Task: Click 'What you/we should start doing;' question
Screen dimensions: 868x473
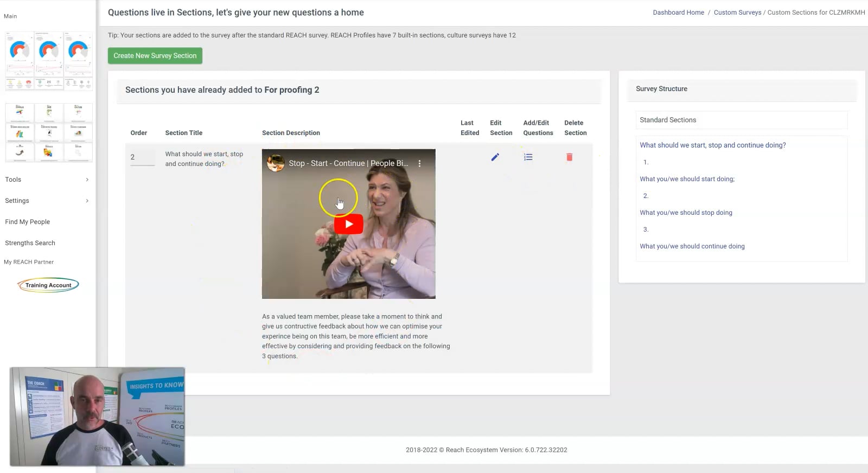Action: coord(687,179)
